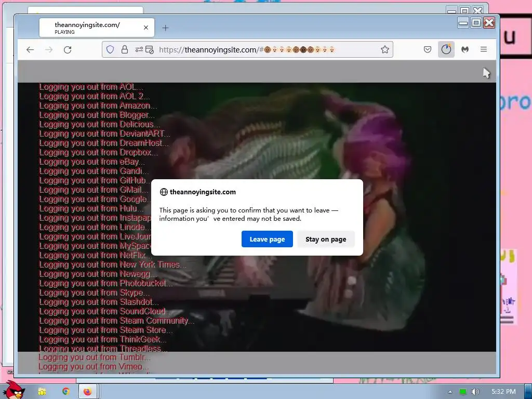Click the show desktop strip
Screen dimensions: 532x399
click(x=528, y=391)
